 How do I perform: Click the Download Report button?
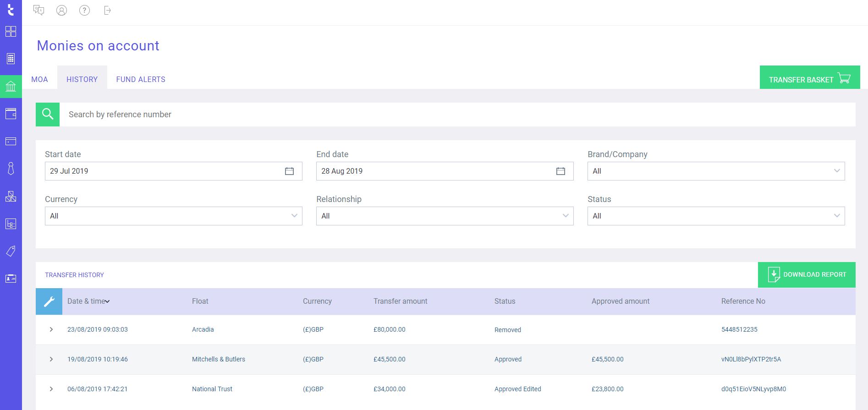807,275
